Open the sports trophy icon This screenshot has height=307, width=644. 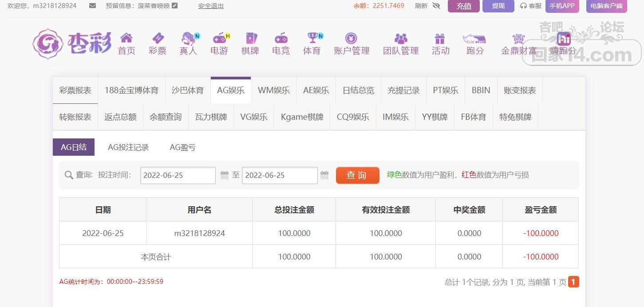point(312,38)
